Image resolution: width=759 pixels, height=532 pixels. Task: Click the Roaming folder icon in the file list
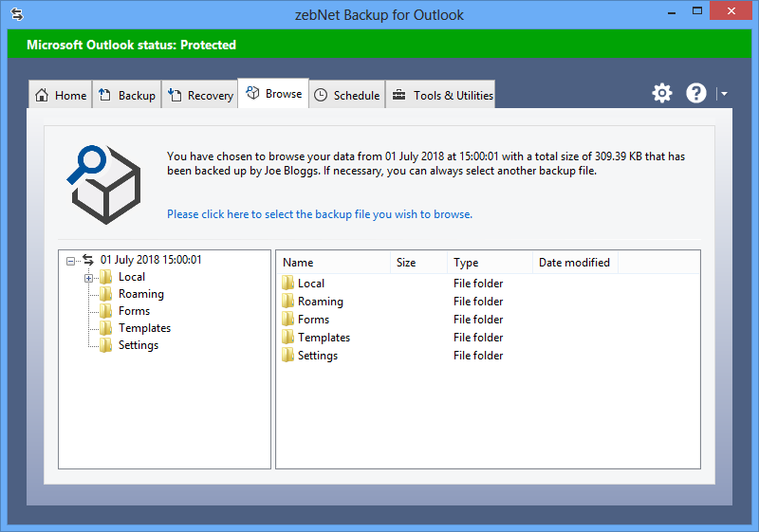click(287, 301)
